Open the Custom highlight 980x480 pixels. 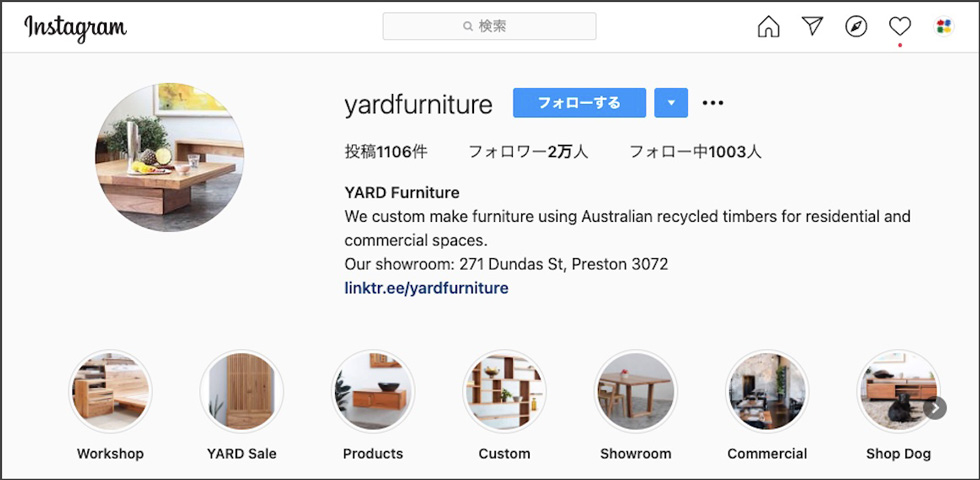(x=504, y=391)
